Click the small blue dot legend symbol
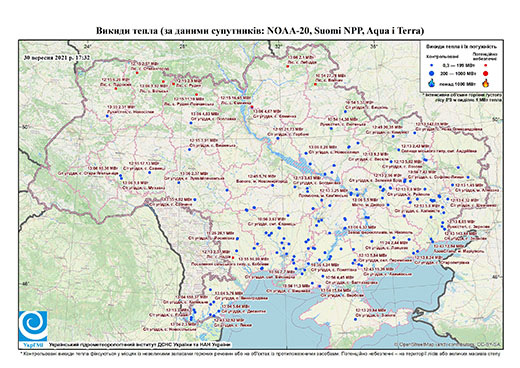The height and width of the screenshot is (368, 520). (x=432, y=65)
